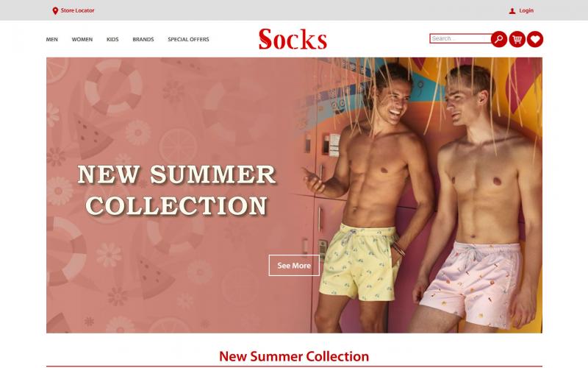Viewport: 588px width, 368px height.
Task: Go to the Brands menu item
Action: click(x=143, y=40)
